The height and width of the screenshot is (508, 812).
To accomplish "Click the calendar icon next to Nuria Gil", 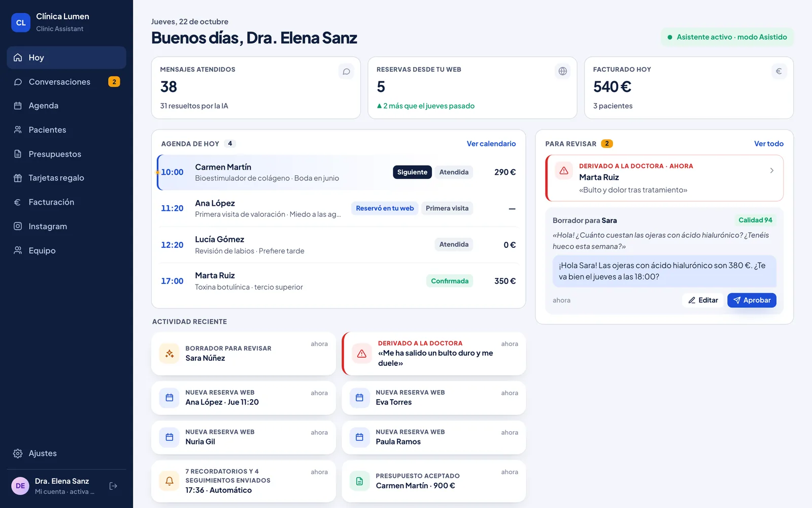I will (170, 437).
